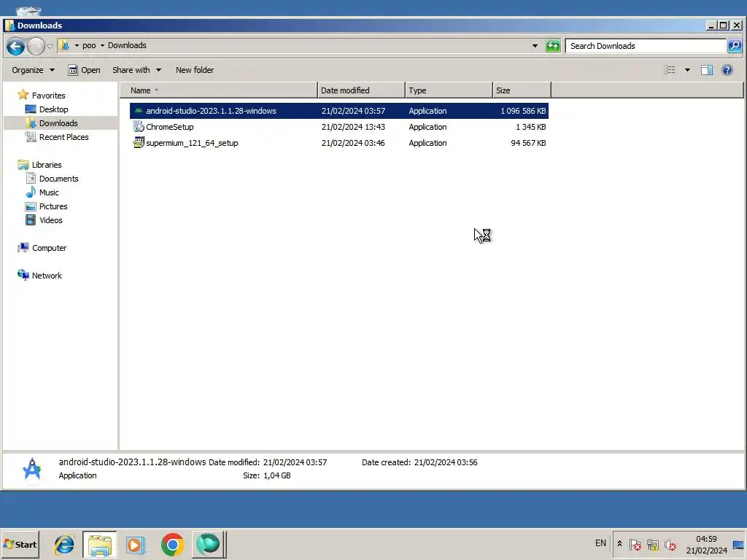This screenshot has height=560, width=747.
Task: Click the Open toolbar button
Action: coord(84,70)
